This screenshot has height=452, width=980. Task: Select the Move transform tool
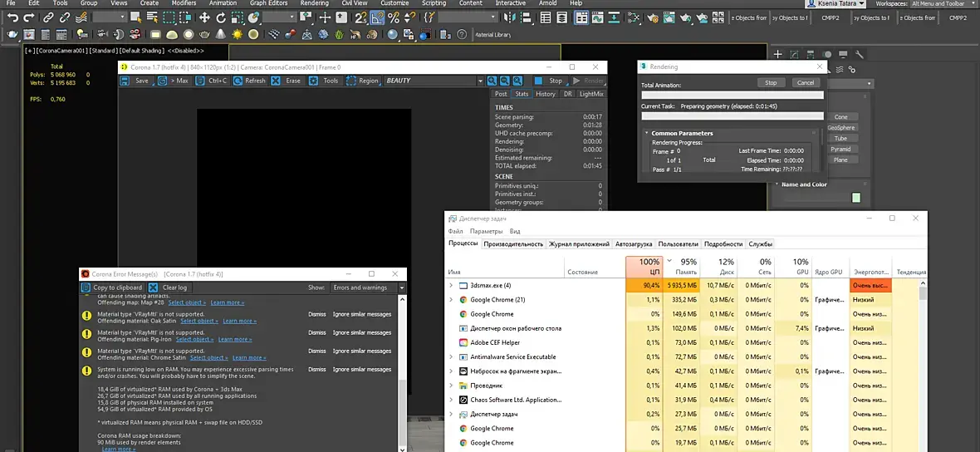click(x=204, y=17)
